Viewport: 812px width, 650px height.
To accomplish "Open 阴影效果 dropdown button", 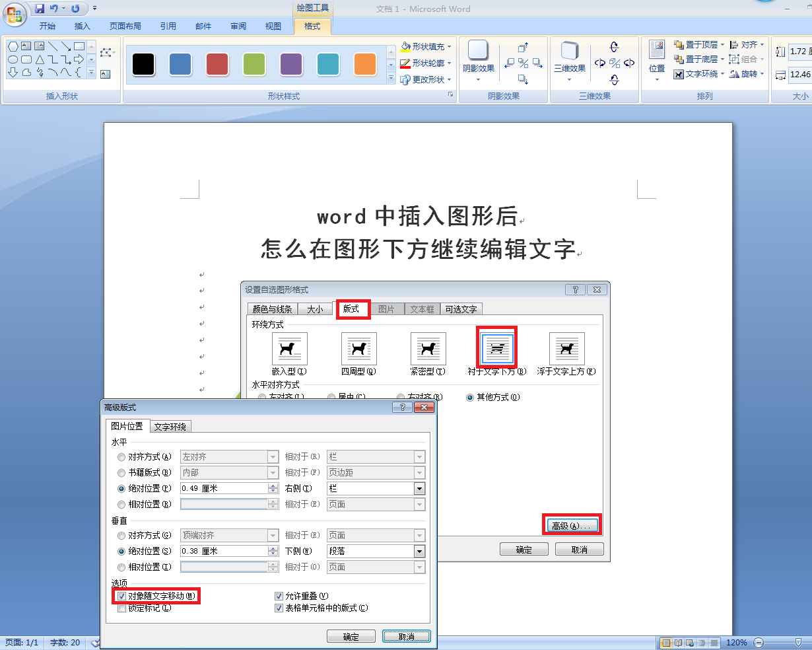I will tap(479, 62).
